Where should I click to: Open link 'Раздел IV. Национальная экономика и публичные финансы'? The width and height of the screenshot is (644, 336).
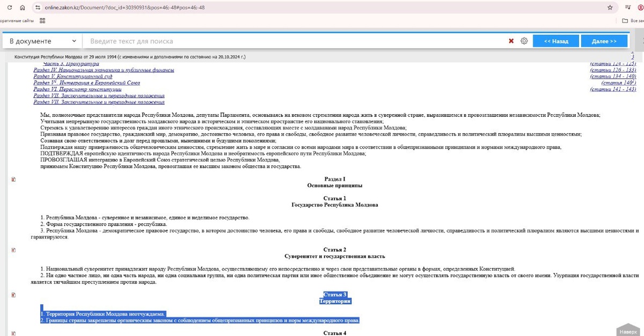click(x=104, y=70)
